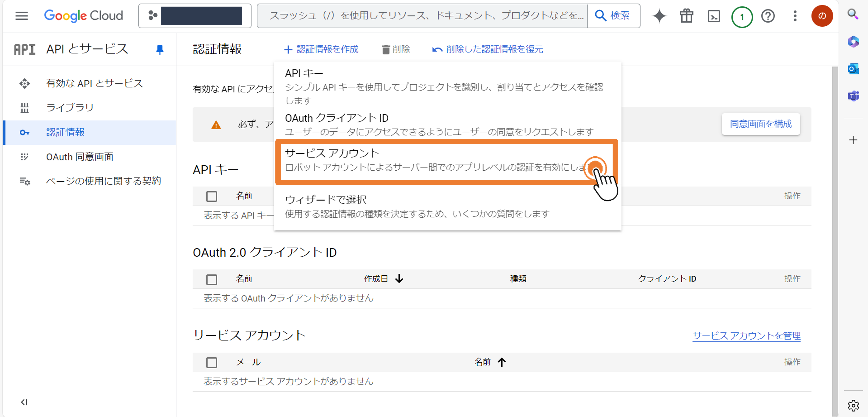Click the plus icon in browser sidebar
The height and width of the screenshot is (417, 868).
tap(853, 140)
